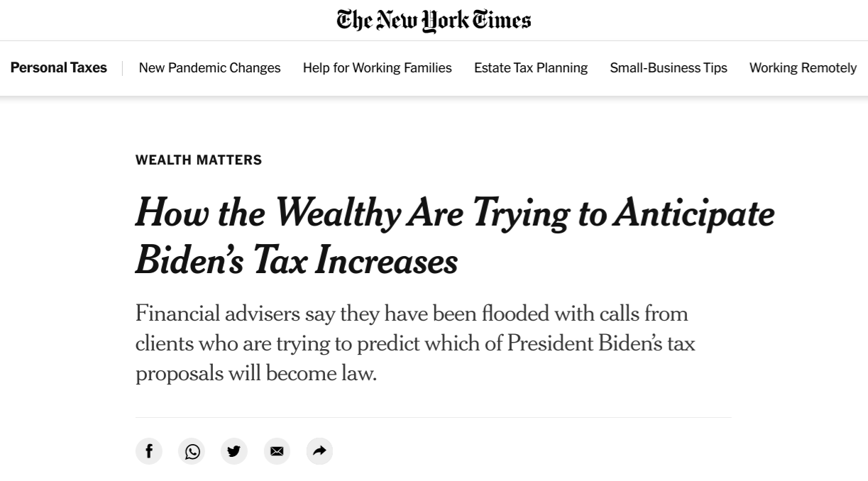Select New Pandemic Changes in the navigation
868x481 pixels.
[x=209, y=68]
